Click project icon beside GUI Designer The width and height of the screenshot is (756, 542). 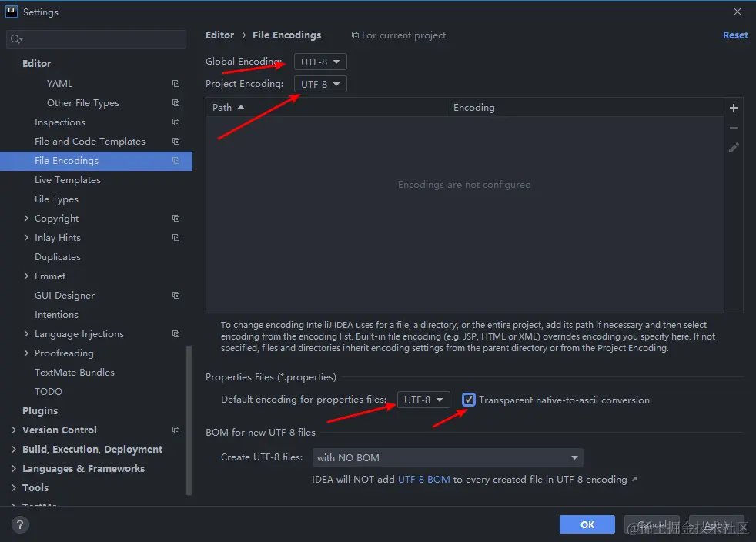(176, 295)
